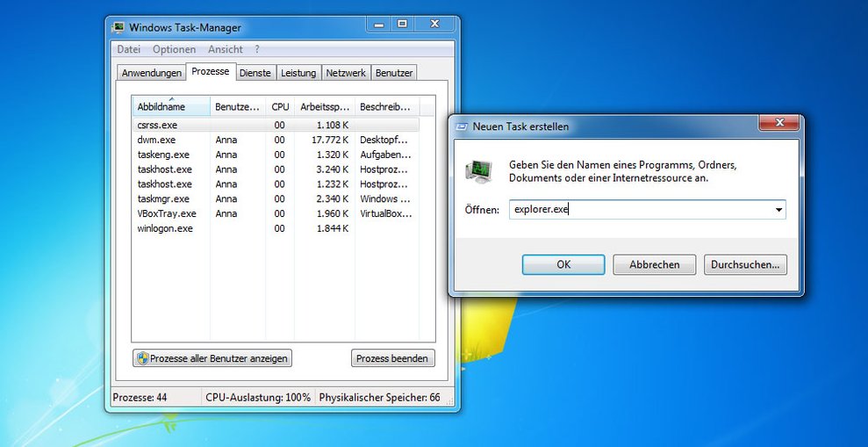Click the Desktopf… description of dwm.exe

[384, 141]
